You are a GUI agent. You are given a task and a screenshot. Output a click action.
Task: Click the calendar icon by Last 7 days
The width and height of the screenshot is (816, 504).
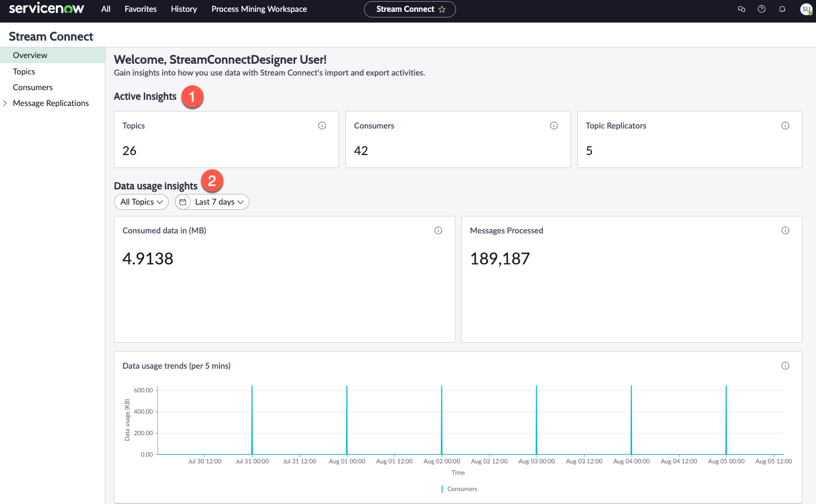tap(183, 202)
